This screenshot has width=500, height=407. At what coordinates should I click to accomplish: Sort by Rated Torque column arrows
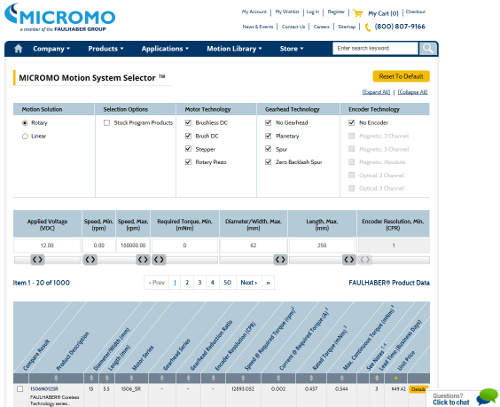point(311,378)
